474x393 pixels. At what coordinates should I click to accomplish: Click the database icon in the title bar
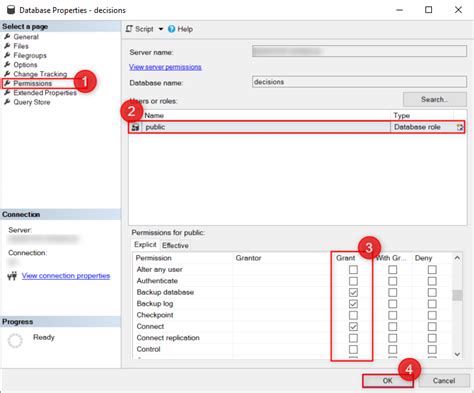pos(11,10)
